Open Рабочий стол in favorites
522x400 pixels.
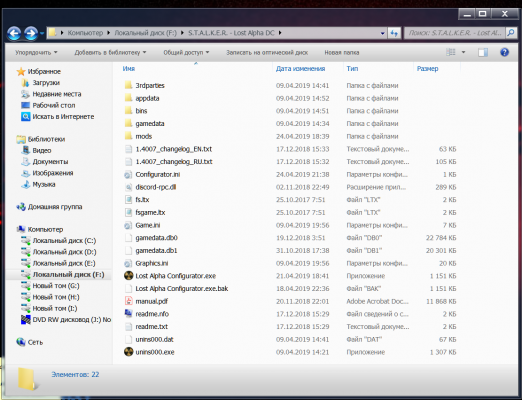pos(54,105)
